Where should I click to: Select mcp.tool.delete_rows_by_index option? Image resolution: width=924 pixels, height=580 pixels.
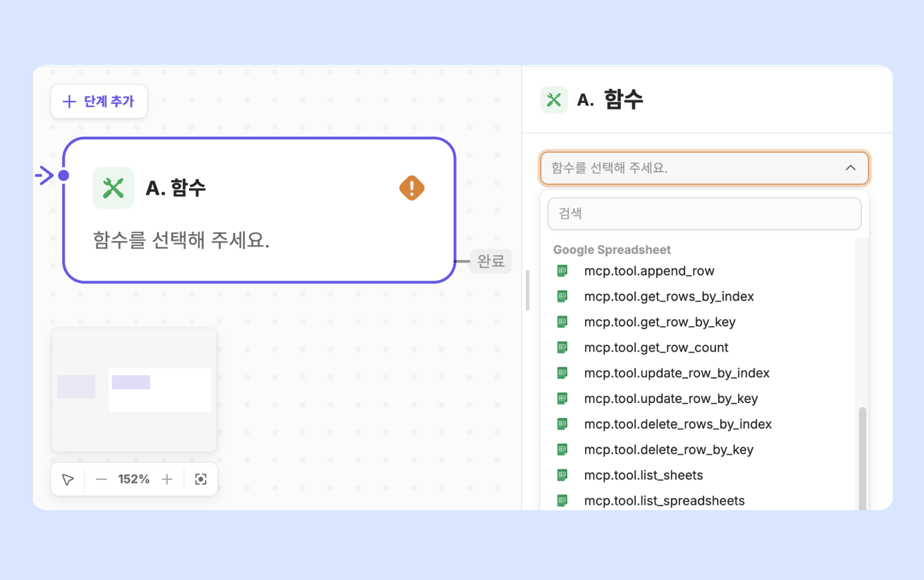click(x=678, y=424)
